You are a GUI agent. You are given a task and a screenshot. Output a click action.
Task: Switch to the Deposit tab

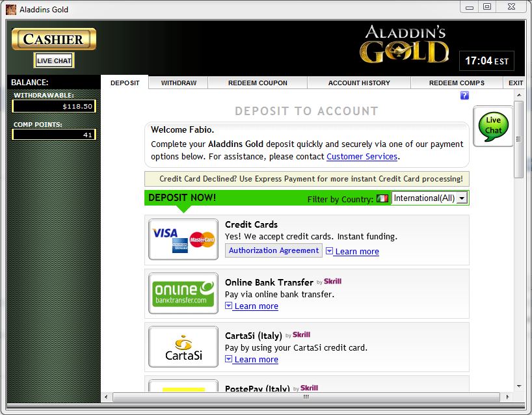pos(125,83)
